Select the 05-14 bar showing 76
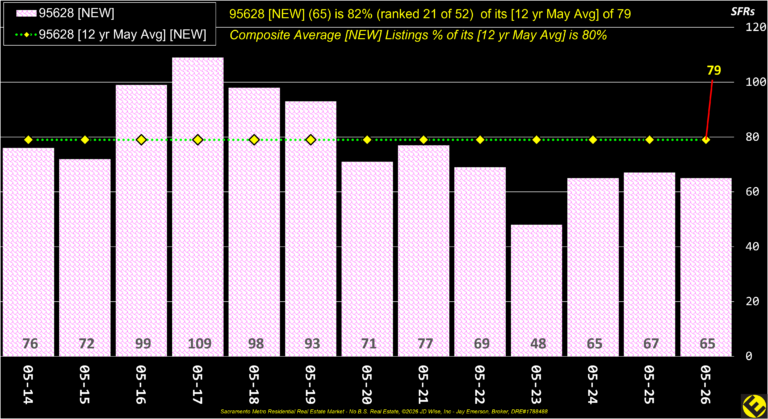 pos(28,252)
